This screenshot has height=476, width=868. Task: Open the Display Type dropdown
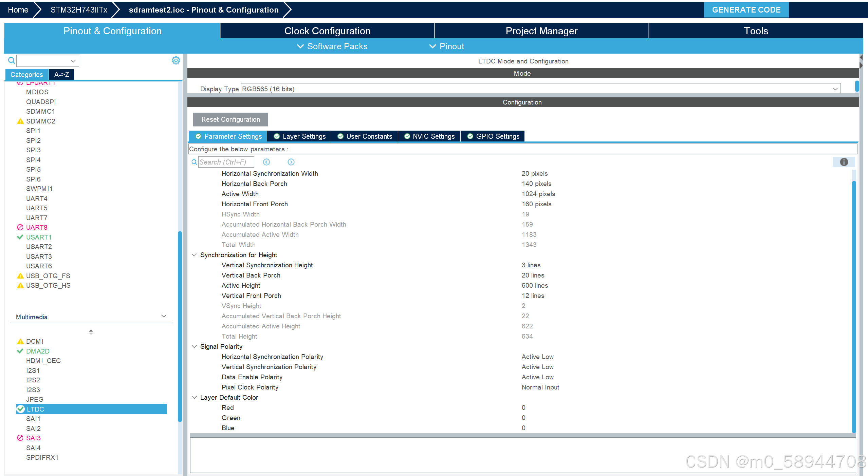pos(835,89)
